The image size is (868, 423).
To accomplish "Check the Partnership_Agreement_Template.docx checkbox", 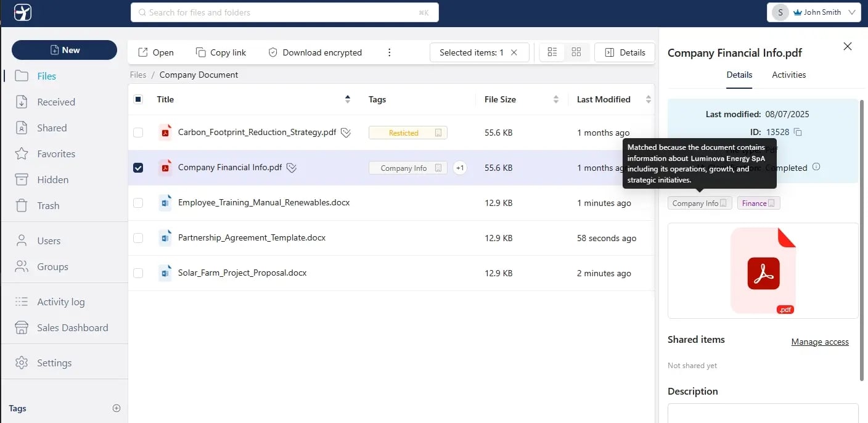I will coord(138,238).
